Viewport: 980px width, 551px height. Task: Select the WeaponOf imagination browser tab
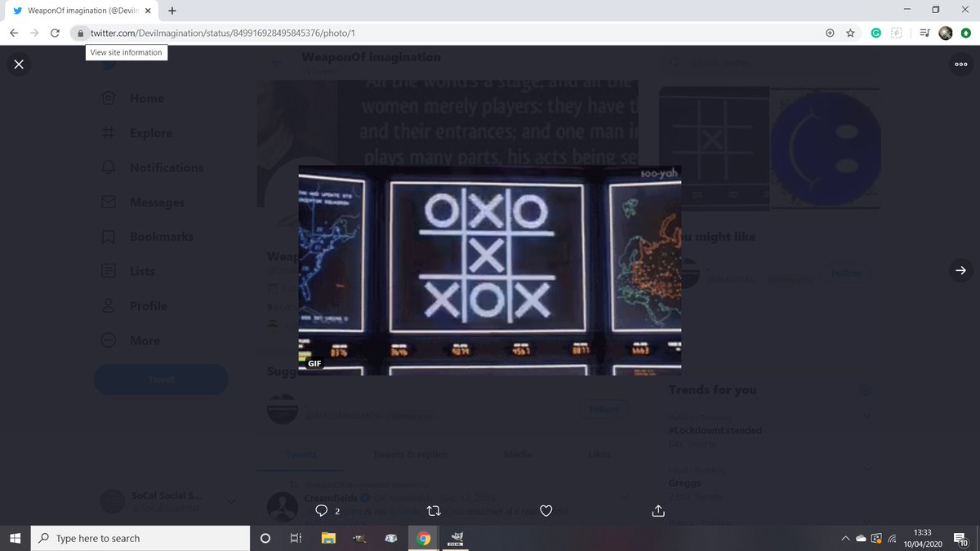tap(79, 11)
